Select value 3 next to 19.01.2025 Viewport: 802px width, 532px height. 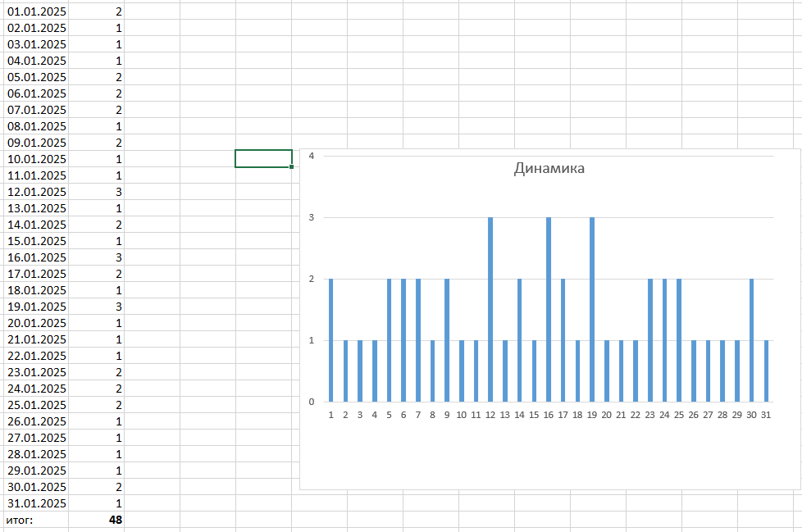pyautogui.click(x=97, y=306)
